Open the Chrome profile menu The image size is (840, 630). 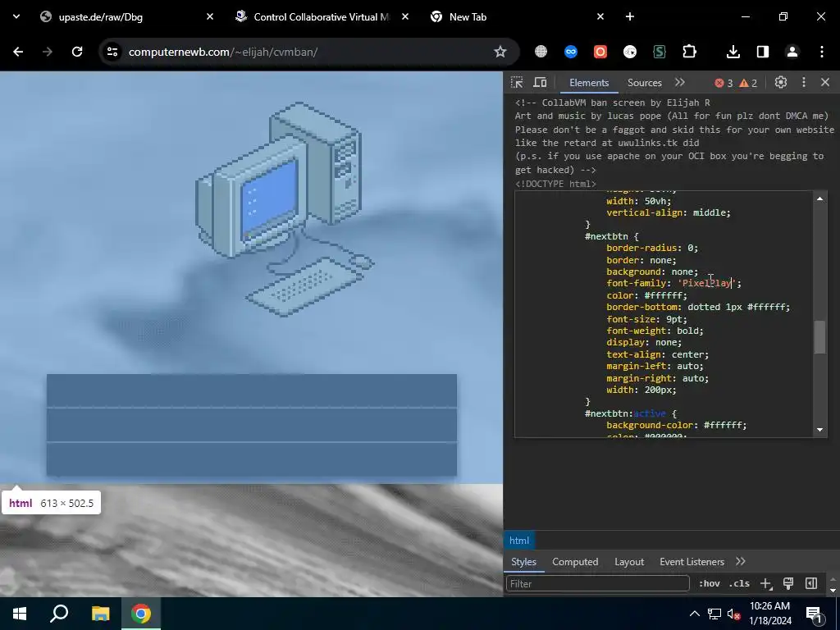point(792,52)
